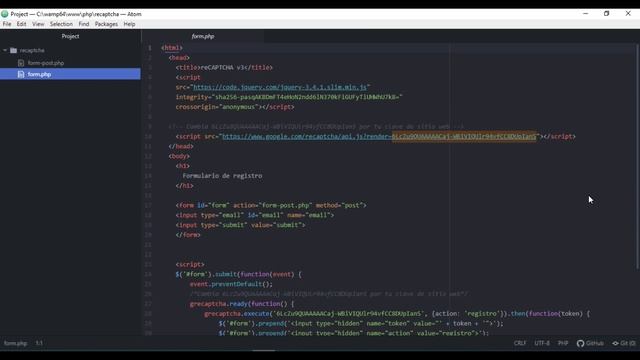Open the Packages menu
This screenshot has width=640, height=360.
tap(106, 24)
